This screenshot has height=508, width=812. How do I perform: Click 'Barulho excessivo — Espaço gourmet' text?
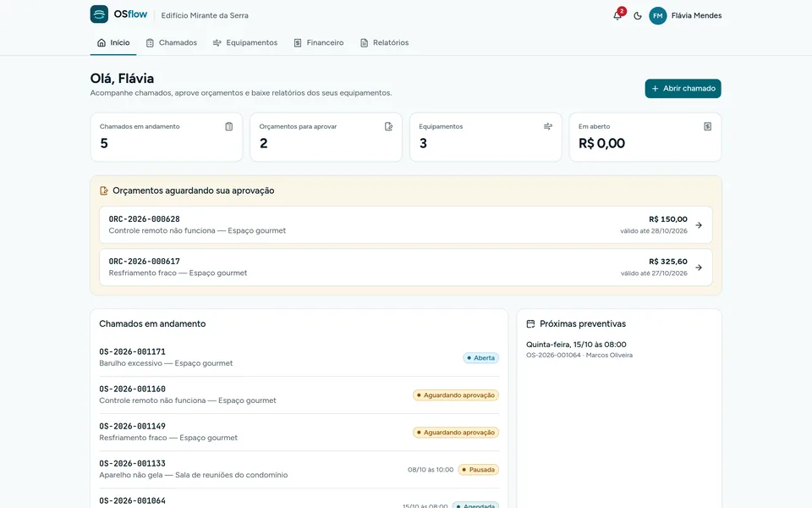(166, 363)
